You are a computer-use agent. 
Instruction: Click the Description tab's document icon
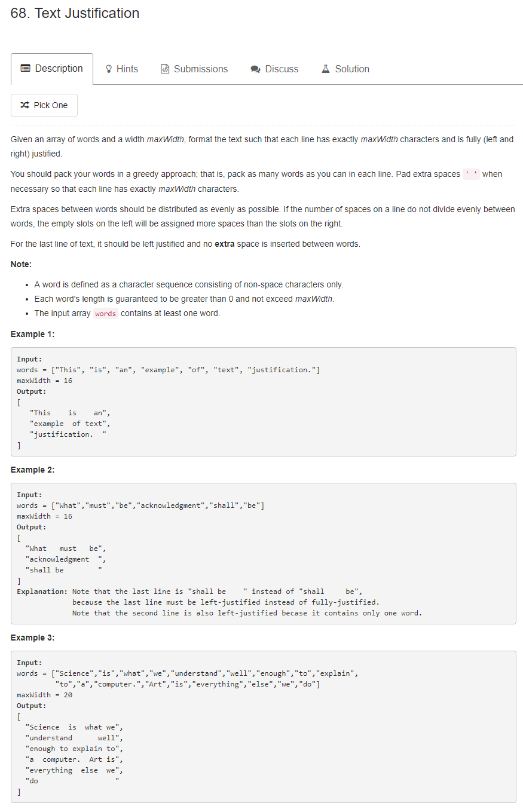click(x=26, y=69)
